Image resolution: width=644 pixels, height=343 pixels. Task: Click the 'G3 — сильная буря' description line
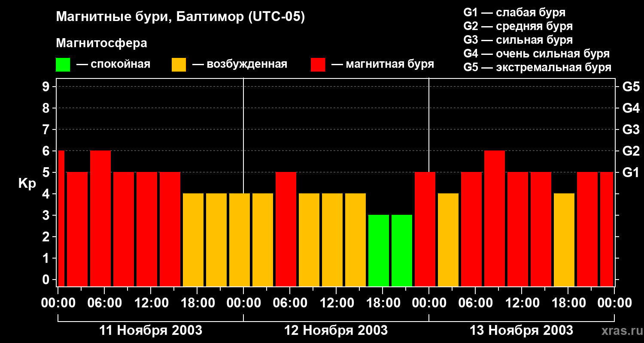(x=518, y=40)
